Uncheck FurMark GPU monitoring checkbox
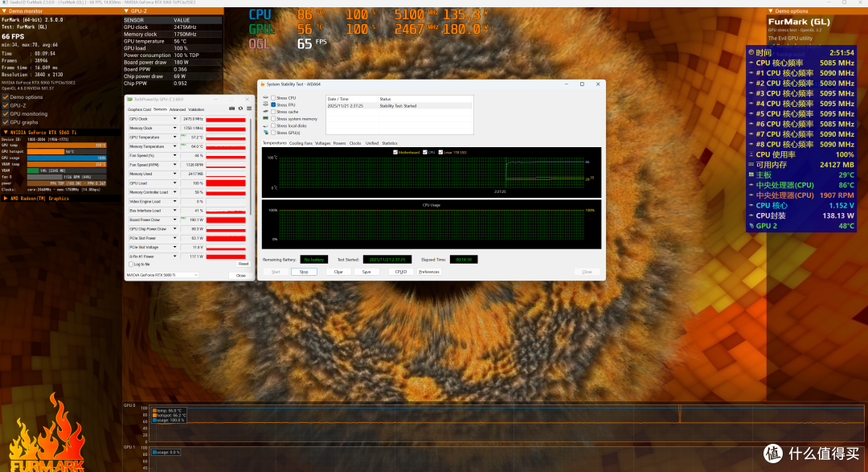 click(x=6, y=113)
